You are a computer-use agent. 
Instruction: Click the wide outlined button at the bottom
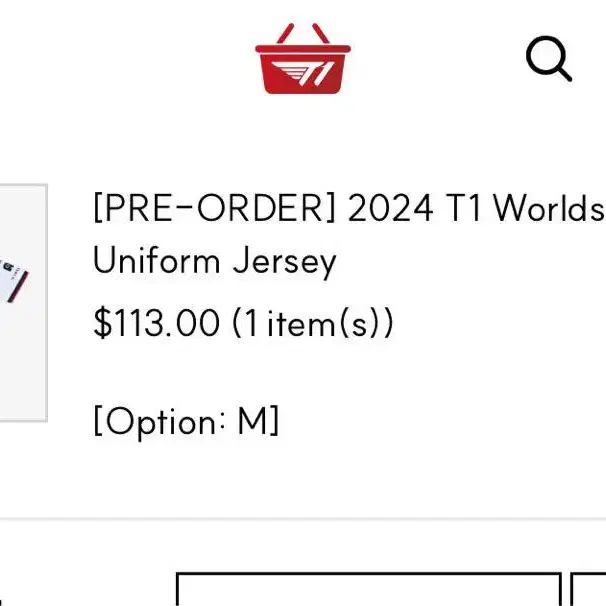369,589
